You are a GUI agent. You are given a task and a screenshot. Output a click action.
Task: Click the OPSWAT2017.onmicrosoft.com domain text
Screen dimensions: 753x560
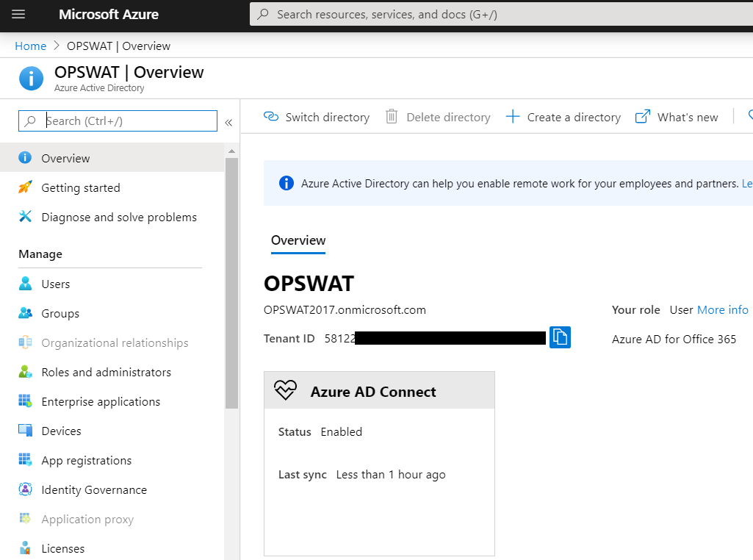345,310
